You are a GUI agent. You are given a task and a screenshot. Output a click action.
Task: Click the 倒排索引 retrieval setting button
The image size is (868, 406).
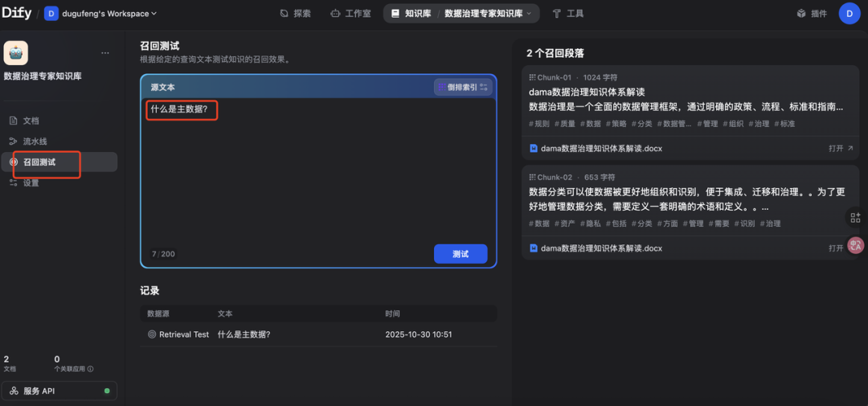point(463,87)
